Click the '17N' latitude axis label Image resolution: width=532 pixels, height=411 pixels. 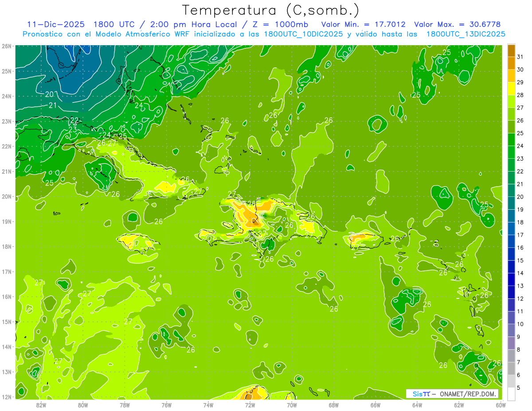tap(7, 272)
